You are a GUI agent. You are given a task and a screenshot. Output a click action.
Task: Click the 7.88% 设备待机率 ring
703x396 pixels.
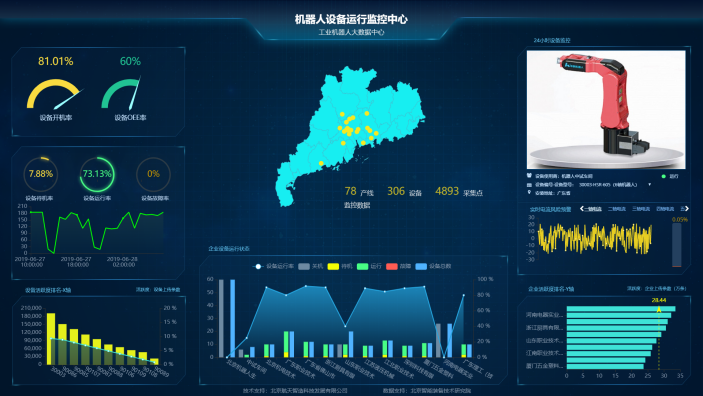41,174
